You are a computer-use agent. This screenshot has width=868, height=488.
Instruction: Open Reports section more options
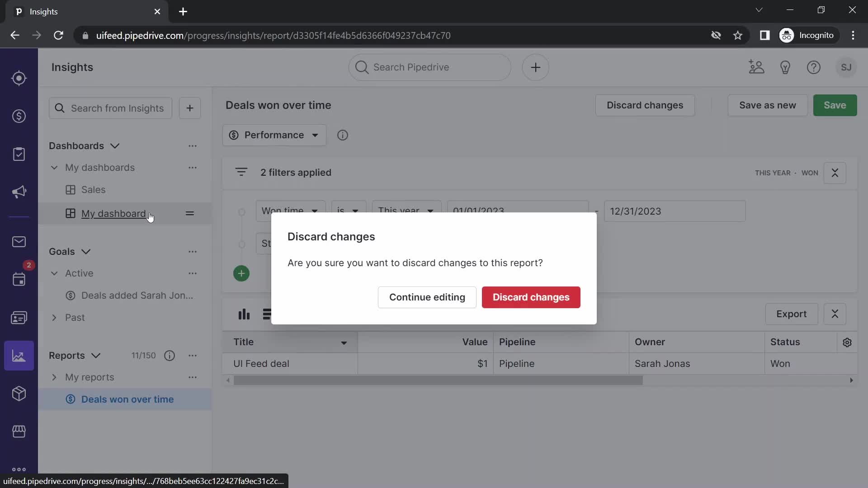tap(193, 356)
